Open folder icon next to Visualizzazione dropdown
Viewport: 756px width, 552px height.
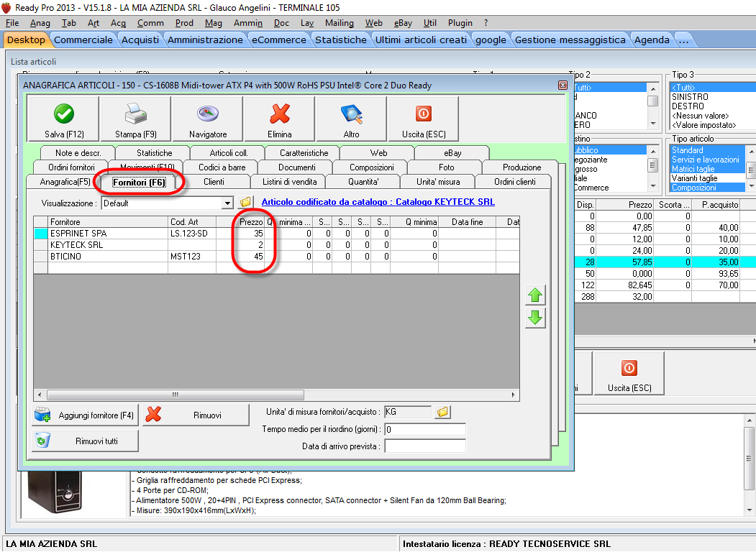coord(245,203)
